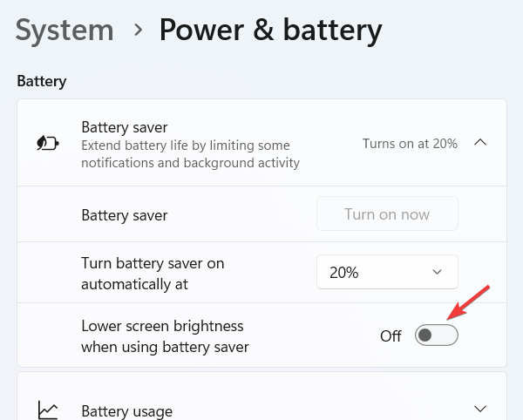The height and width of the screenshot is (420, 523).
Task: Click 'Lower screen brightness when using battery saver' label
Action: pyautogui.click(x=165, y=336)
